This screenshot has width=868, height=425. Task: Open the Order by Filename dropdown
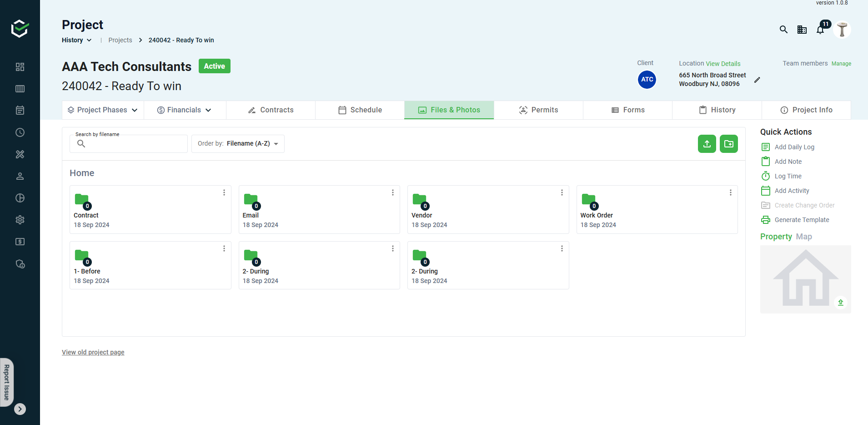(x=238, y=144)
